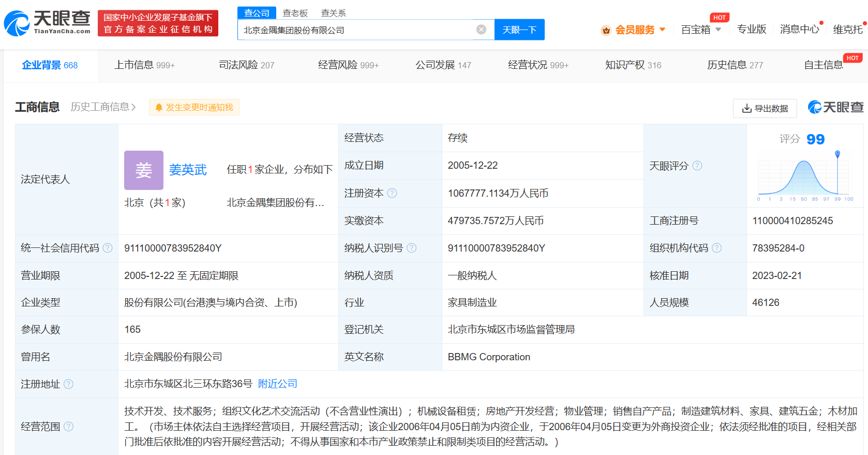Click the 工商信息 section heading
Screen dimensions: 868x455
click(x=37, y=107)
